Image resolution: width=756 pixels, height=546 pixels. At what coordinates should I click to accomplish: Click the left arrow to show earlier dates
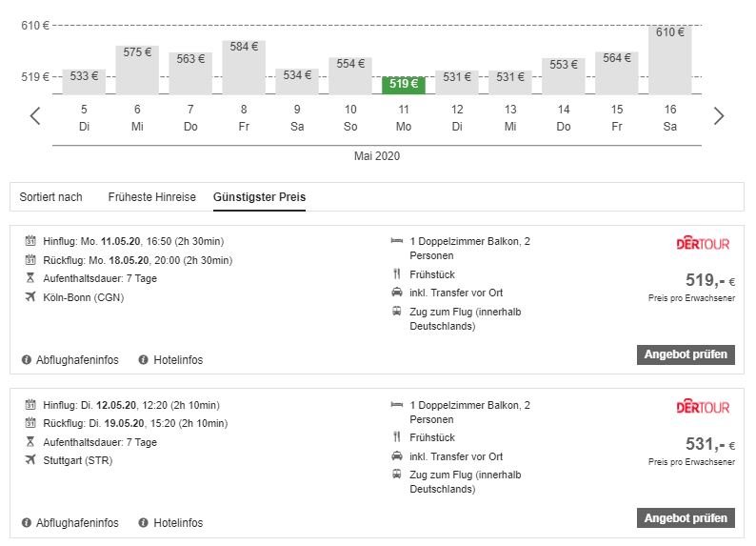click(35, 116)
